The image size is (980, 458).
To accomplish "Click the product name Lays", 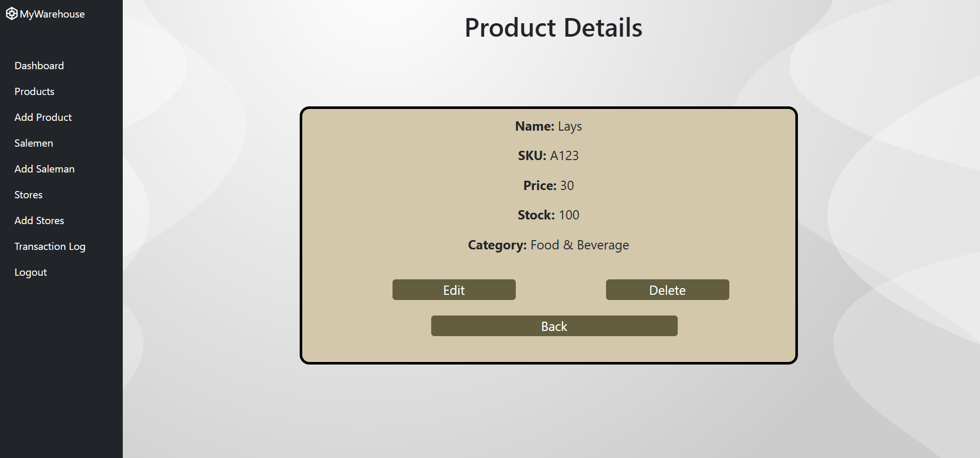I will pyautogui.click(x=569, y=127).
